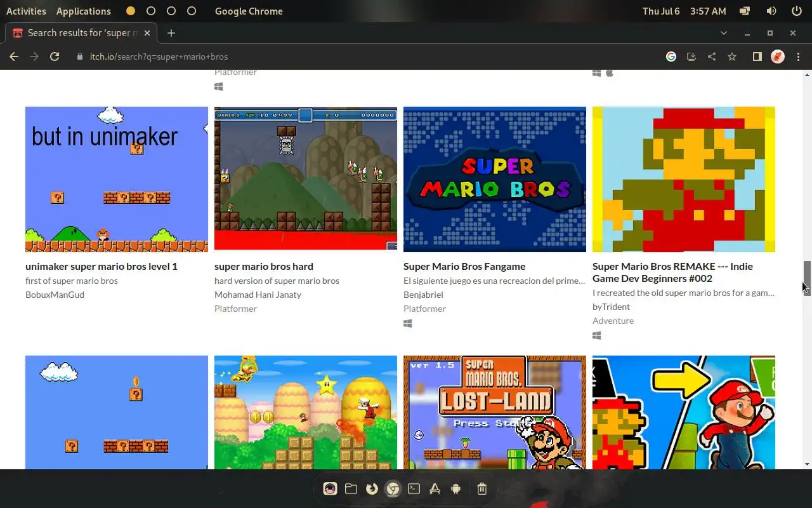Open the cloudless blue Mario game thumbnail
This screenshot has width=812, height=508.
tap(117, 412)
